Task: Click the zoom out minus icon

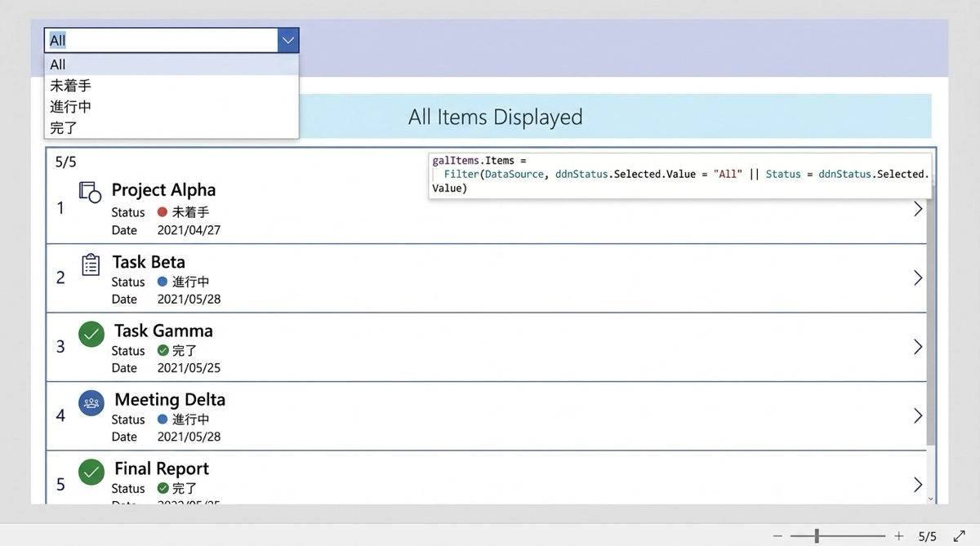Action: pos(777,536)
